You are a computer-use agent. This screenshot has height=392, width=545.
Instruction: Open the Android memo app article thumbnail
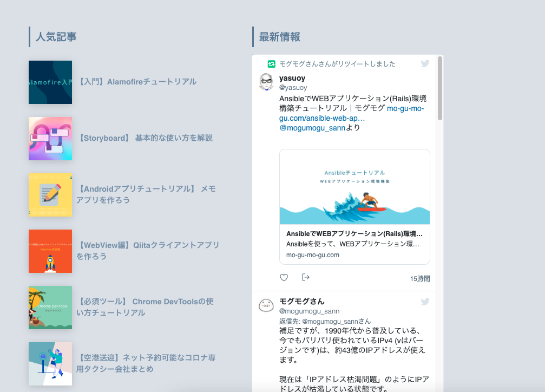(x=50, y=195)
